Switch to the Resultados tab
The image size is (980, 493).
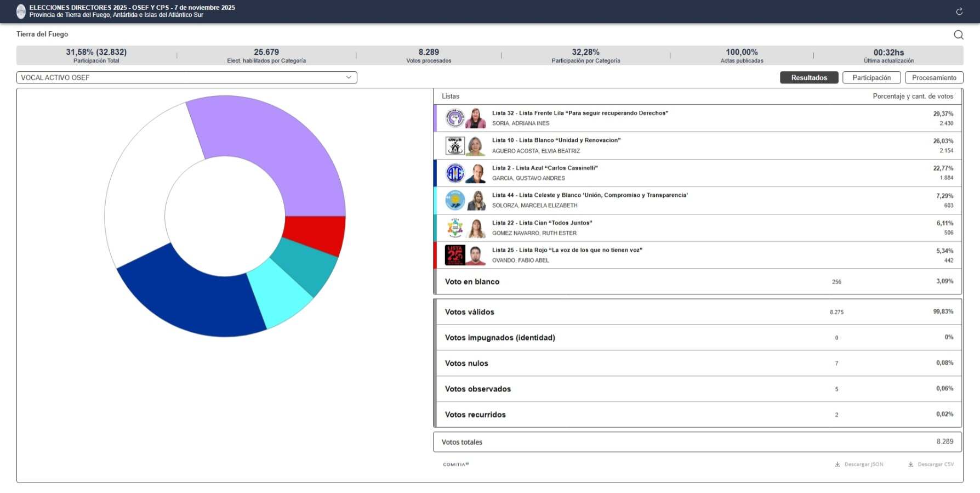coord(808,78)
